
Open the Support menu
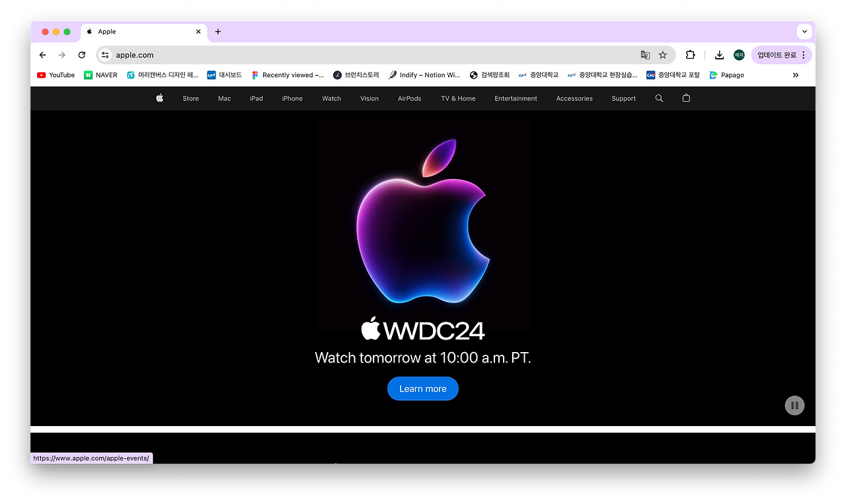coord(624,98)
